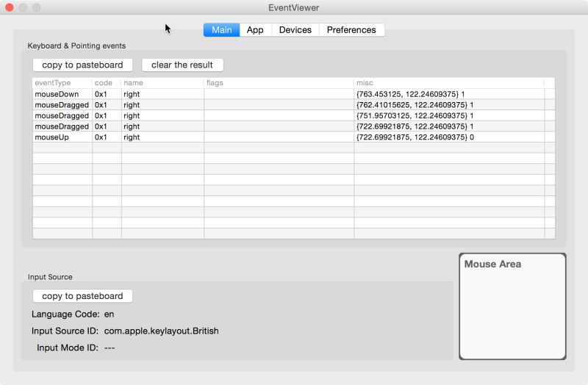The image size is (588, 385).
Task: Click the flags column header
Action: 279,83
